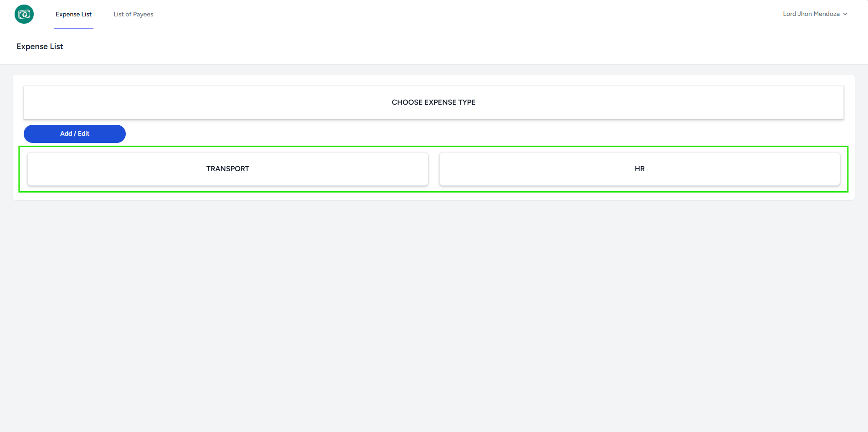
Task: Select the HR expense type card
Action: point(639,169)
